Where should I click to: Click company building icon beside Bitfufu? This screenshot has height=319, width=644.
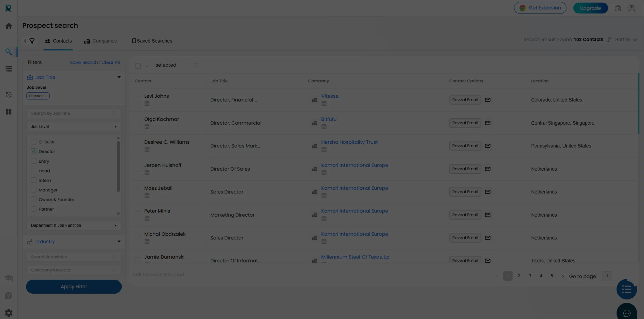pyautogui.click(x=315, y=123)
